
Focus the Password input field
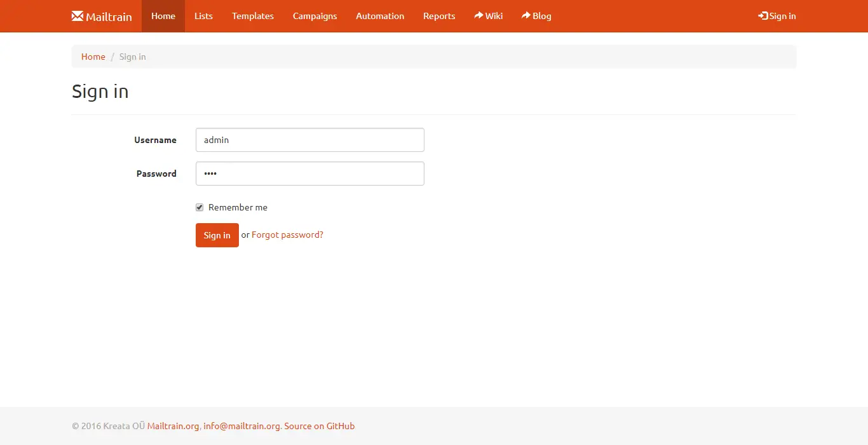tap(310, 174)
